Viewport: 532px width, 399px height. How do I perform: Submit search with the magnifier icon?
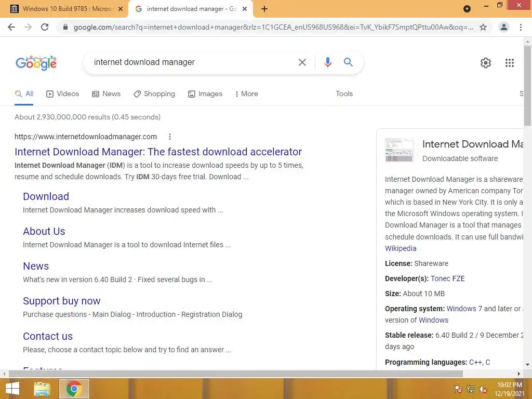coord(348,62)
